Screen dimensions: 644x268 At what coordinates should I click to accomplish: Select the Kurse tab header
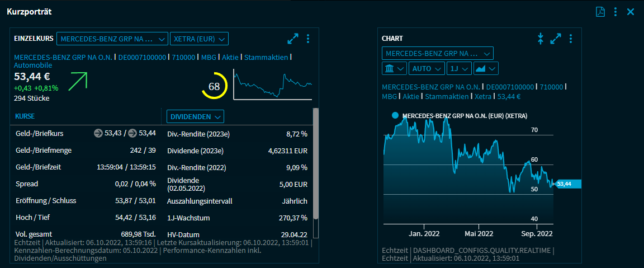pyautogui.click(x=25, y=116)
